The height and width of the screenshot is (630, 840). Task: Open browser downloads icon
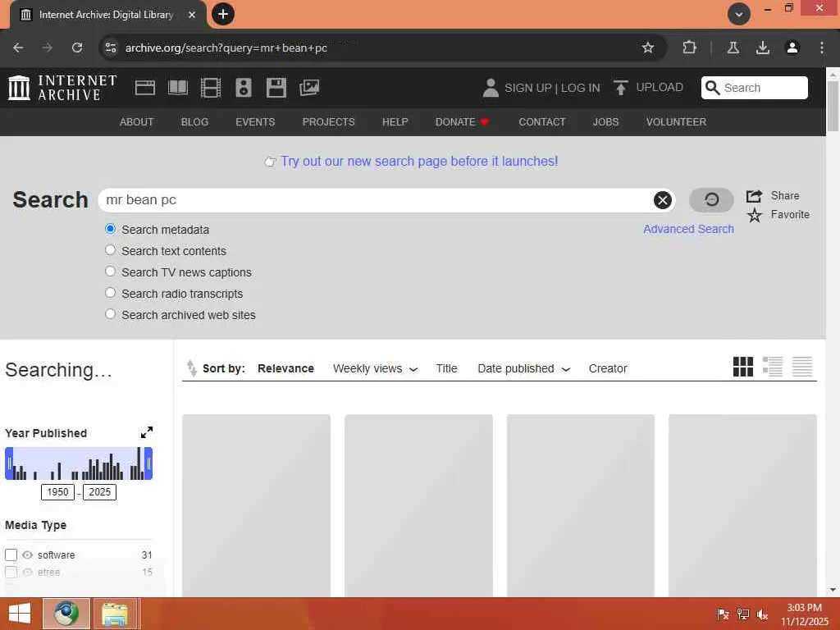(x=763, y=48)
